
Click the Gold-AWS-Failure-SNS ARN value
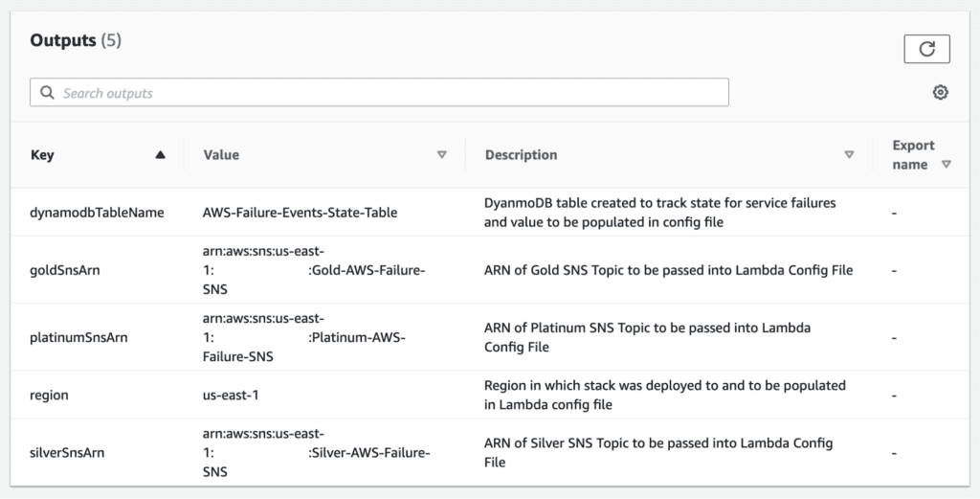(314, 271)
